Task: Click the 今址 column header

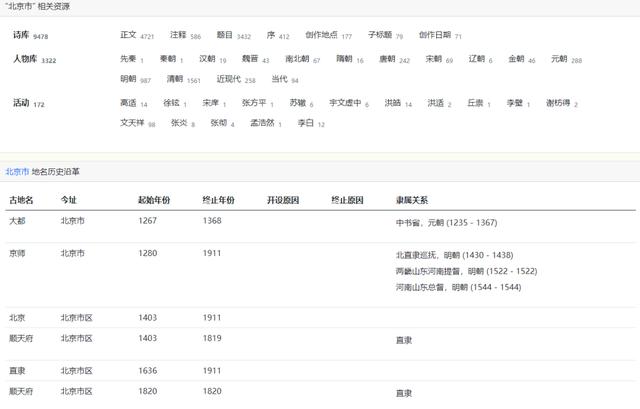Action: [69, 200]
